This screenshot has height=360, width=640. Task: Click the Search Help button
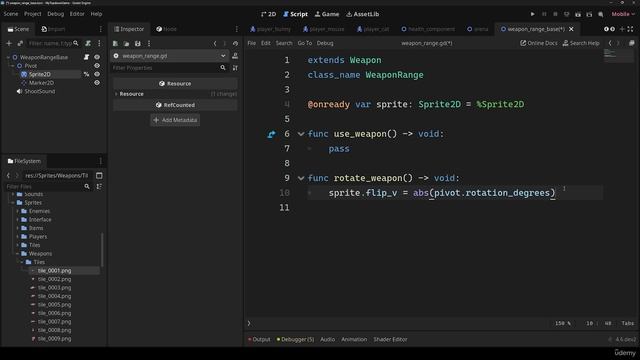581,43
